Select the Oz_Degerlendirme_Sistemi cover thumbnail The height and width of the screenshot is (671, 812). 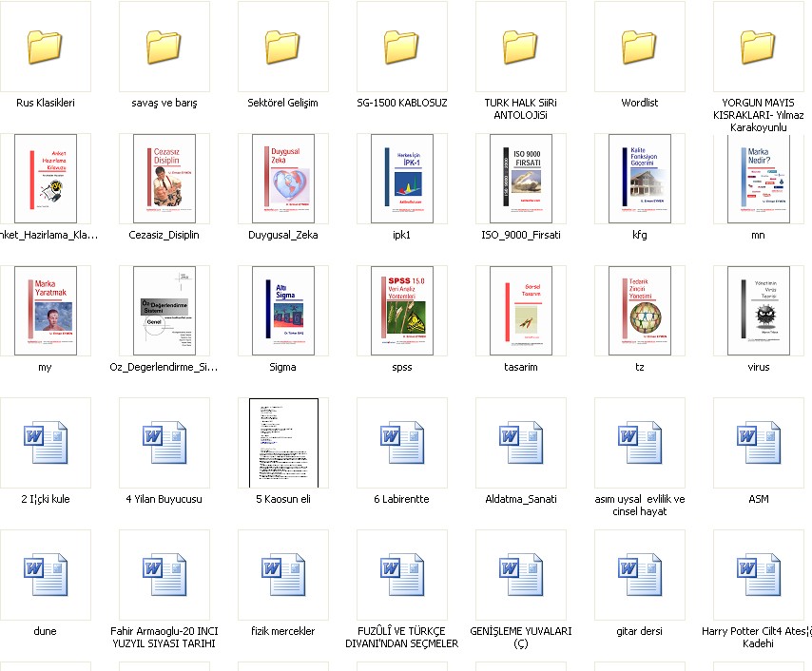click(x=164, y=311)
